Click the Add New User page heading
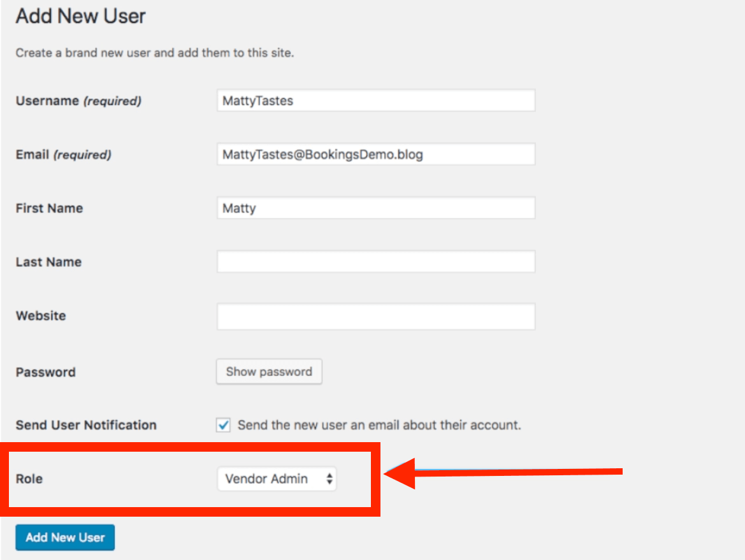745x560 pixels. click(x=81, y=17)
